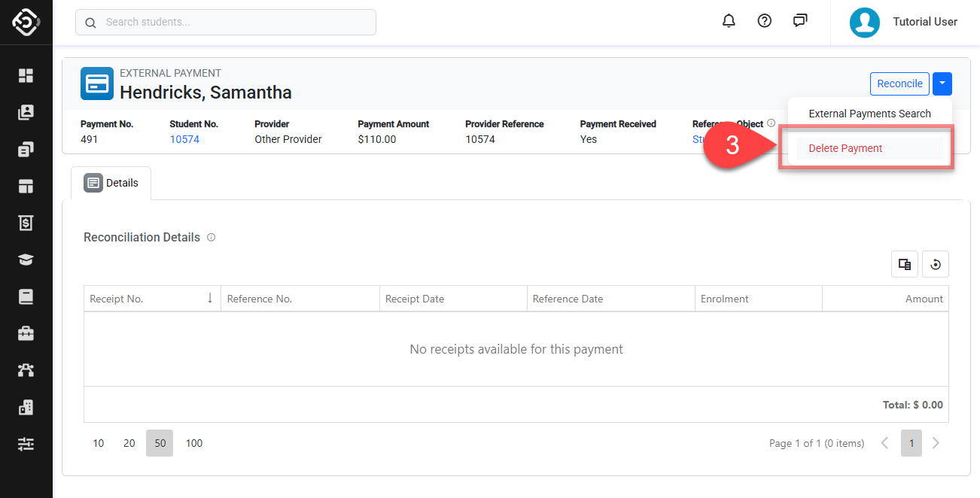Viewport: 980px width, 498px height.
Task: Click the export grid icon button
Action: pyautogui.click(x=905, y=264)
